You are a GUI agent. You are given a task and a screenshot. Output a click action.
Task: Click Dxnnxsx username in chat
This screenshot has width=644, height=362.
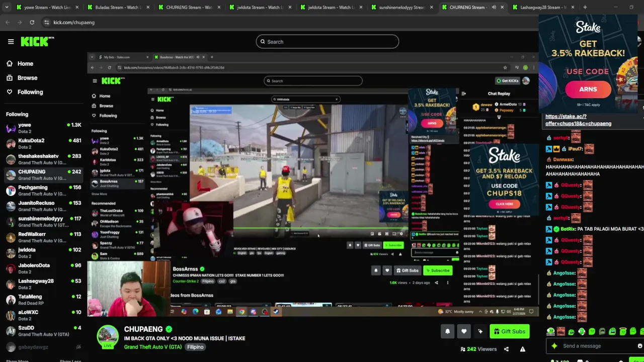tap(563, 159)
